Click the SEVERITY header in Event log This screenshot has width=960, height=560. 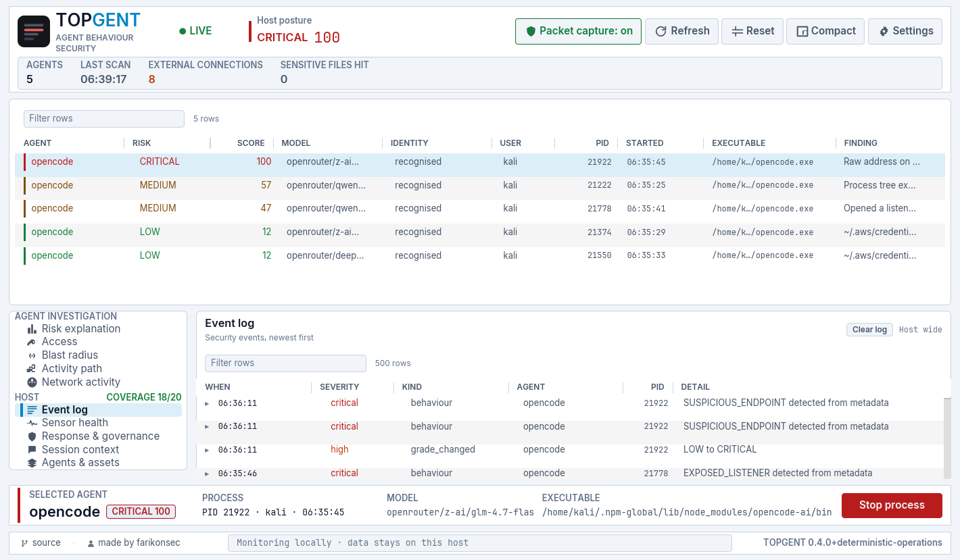pos(339,387)
